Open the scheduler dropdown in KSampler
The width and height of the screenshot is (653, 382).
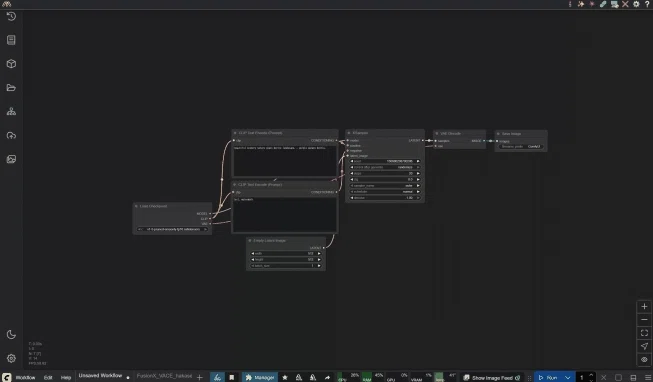click(x=385, y=192)
